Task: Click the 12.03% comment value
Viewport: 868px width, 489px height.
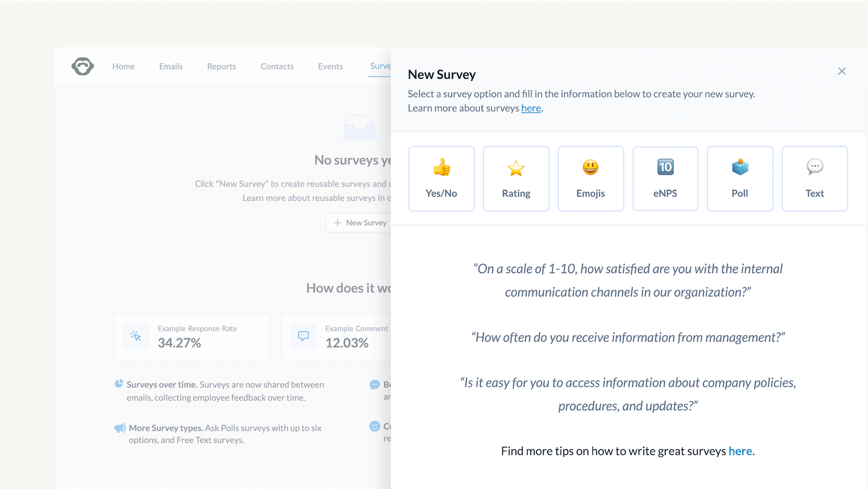Action: 347,343
